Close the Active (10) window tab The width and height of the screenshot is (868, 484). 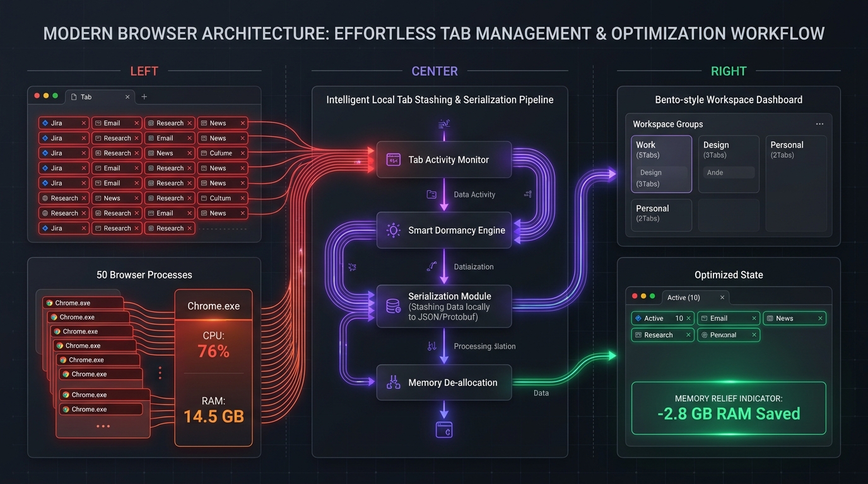[x=723, y=297]
